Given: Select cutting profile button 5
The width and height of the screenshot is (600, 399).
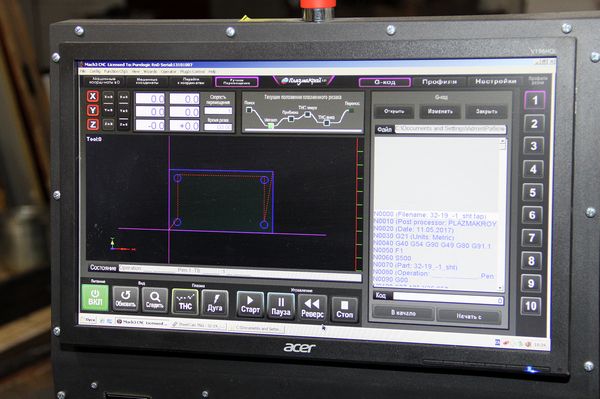Looking at the screenshot, I should click(533, 192).
